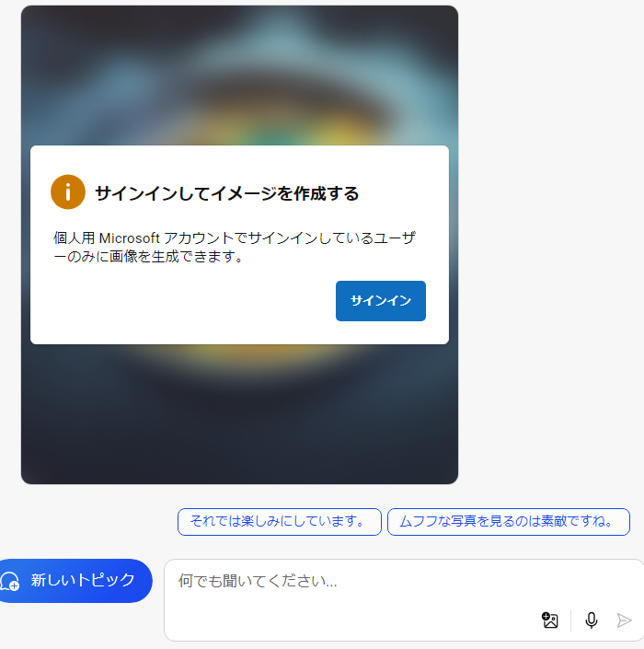Click blurred dark image area below the sign-in card

239,414
